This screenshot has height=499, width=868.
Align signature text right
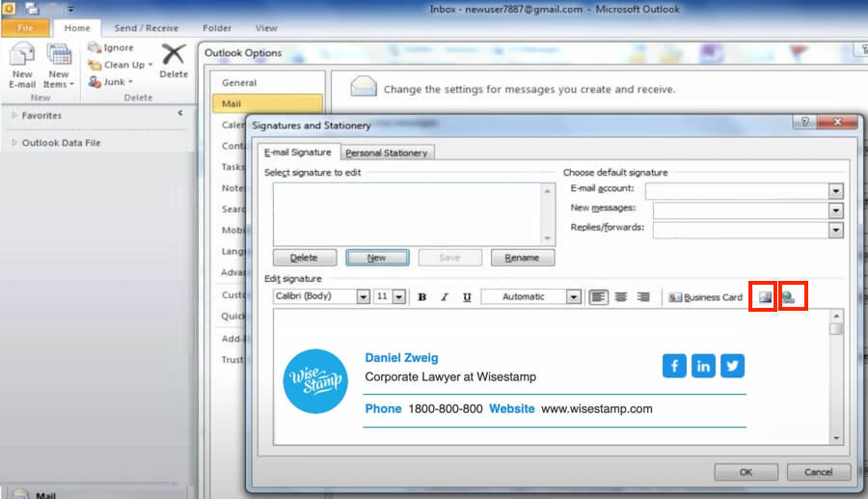[643, 297]
